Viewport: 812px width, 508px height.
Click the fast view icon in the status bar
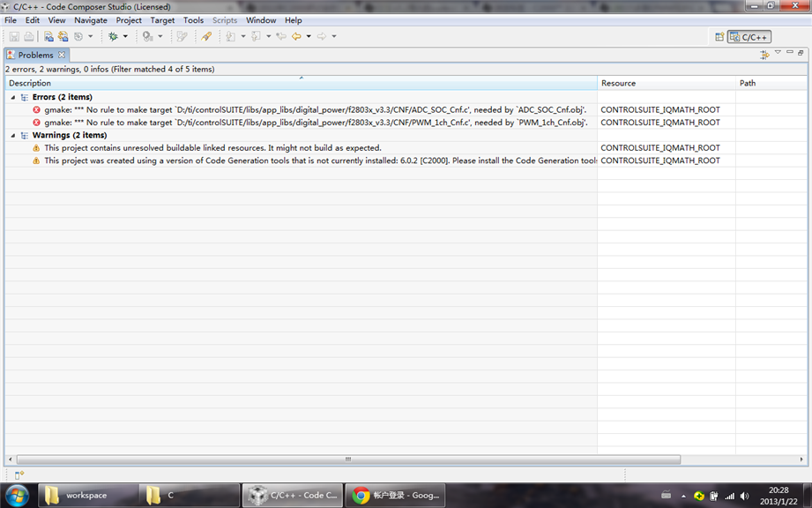(x=19, y=474)
